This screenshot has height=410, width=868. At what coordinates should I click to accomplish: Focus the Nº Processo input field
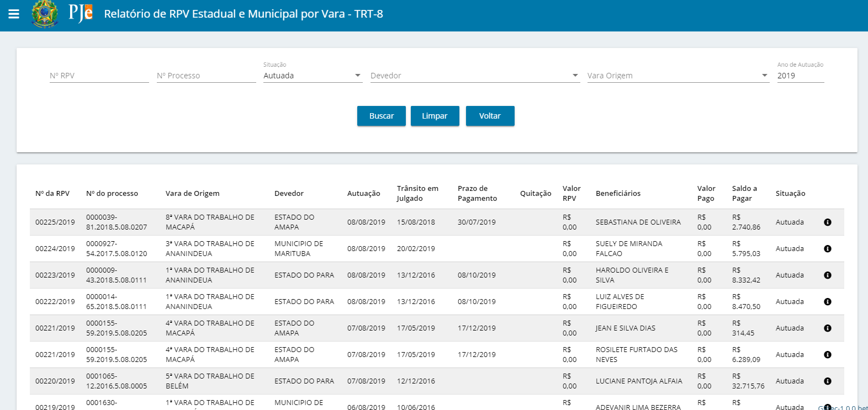[x=207, y=76]
